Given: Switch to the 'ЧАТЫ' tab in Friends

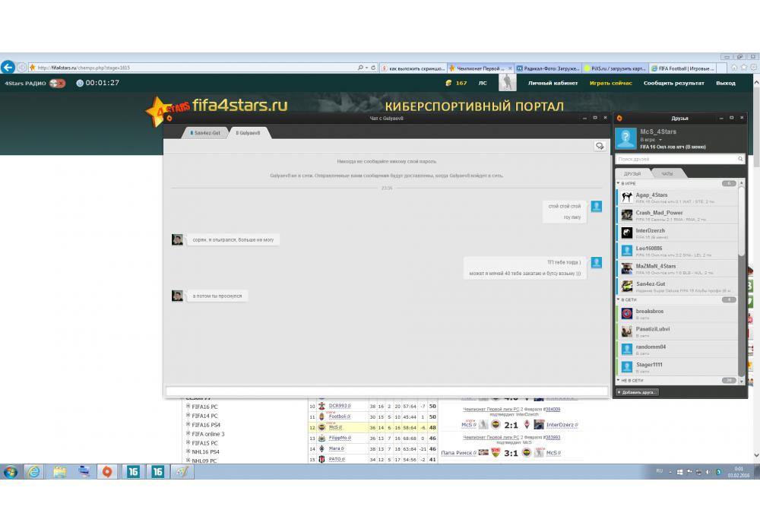Looking at the screenshot, I should tap(667, 174).
